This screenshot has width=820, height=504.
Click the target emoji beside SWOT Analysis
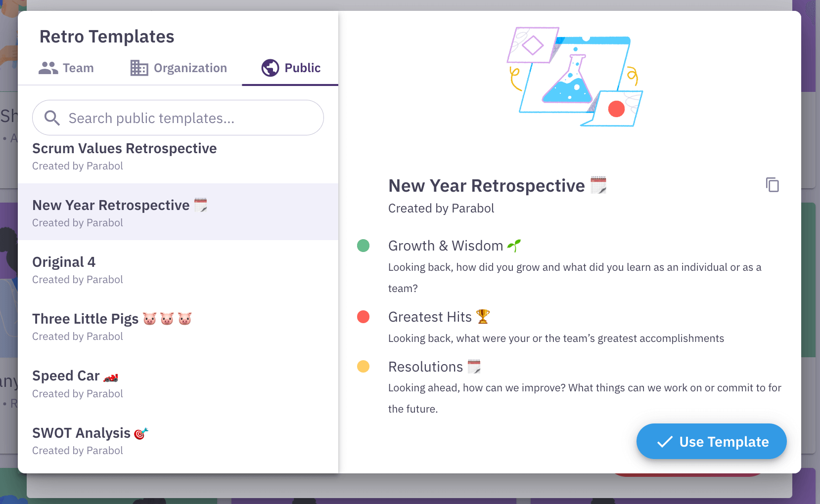[141, 433]
